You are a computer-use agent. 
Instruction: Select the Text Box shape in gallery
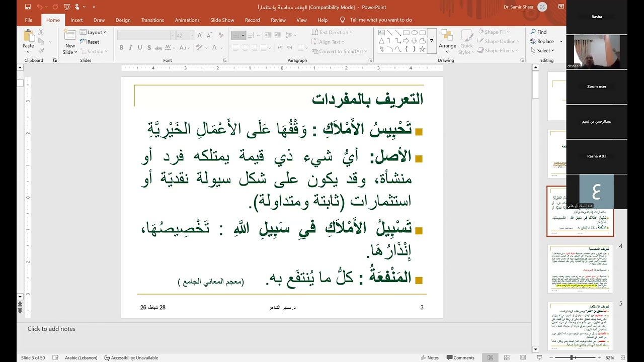point(382,33)
